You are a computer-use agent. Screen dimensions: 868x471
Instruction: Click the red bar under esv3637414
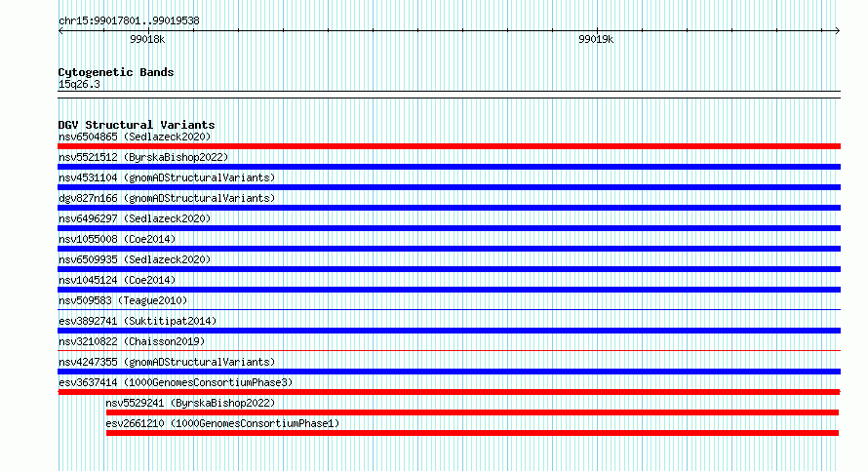coord(449,392)
